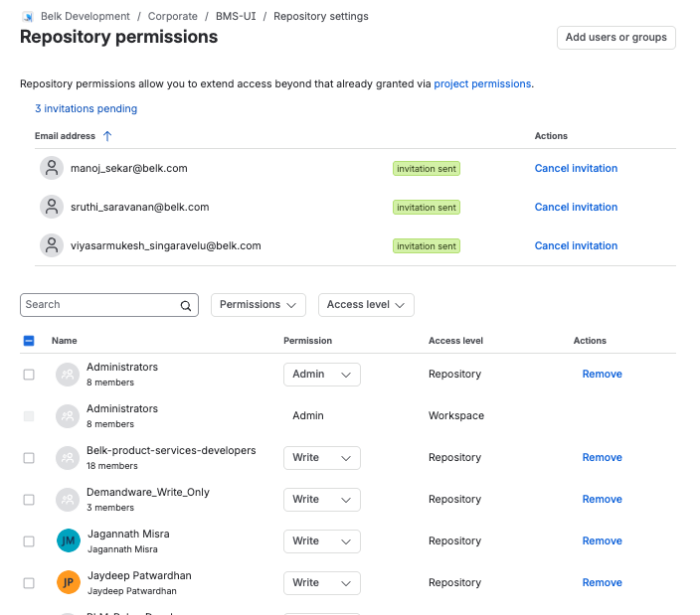Screen dimensions: 700x615
Task: Cancel invitation for viyasarmukesh_singaravelu@belk.com
Action: [x=576, y=245]
